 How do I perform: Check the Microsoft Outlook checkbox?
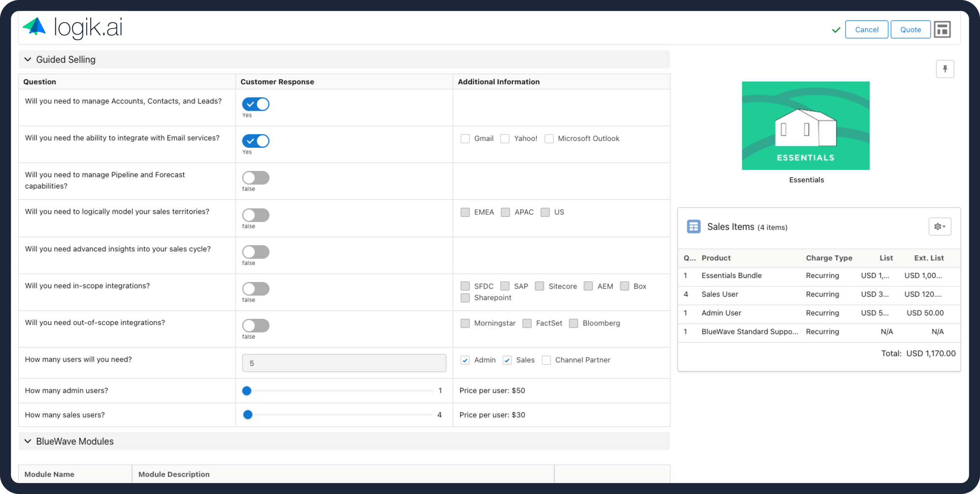click(x=549, y=139)
